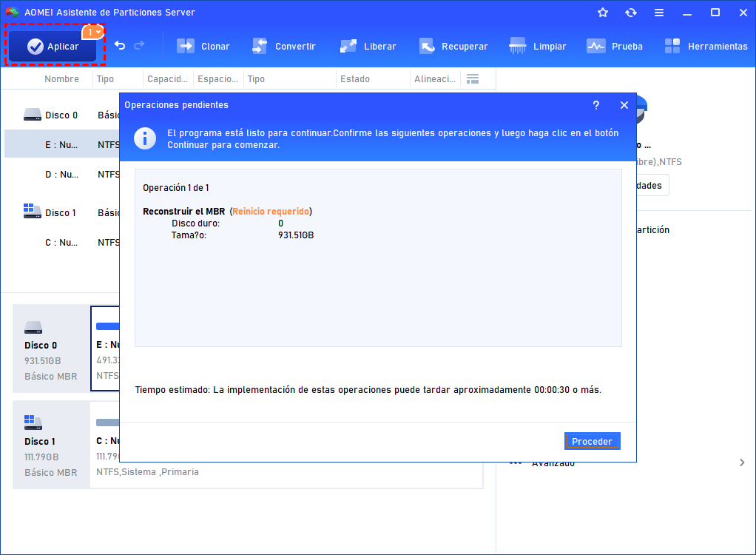The height and width of the screenshot is (555, 756).
Task: Open the Convertir tool
Action: (x=283, y=47)
